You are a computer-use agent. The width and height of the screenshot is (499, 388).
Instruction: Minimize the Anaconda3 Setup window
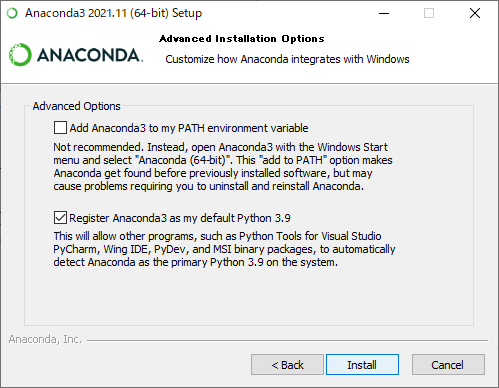coord(384,13)
